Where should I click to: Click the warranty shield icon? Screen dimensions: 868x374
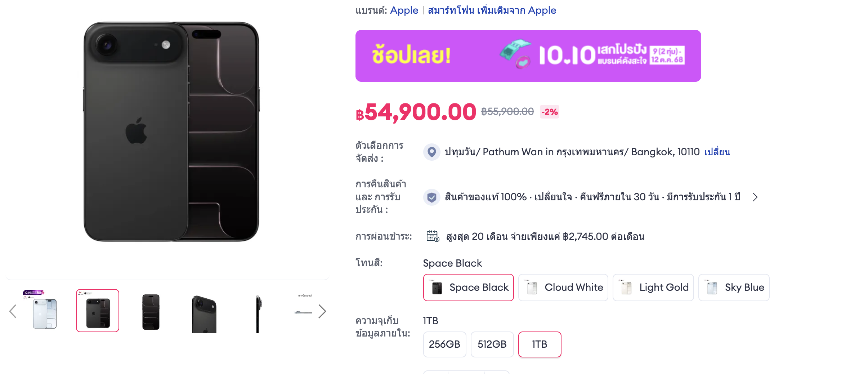click(431, 197)
